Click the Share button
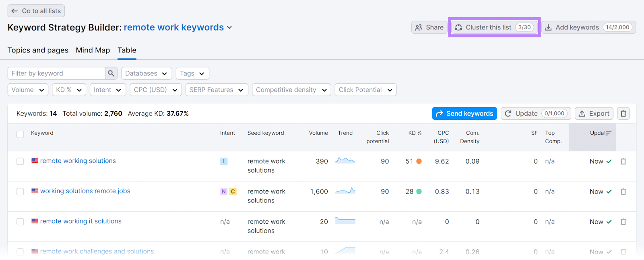 tap(429, 27)
